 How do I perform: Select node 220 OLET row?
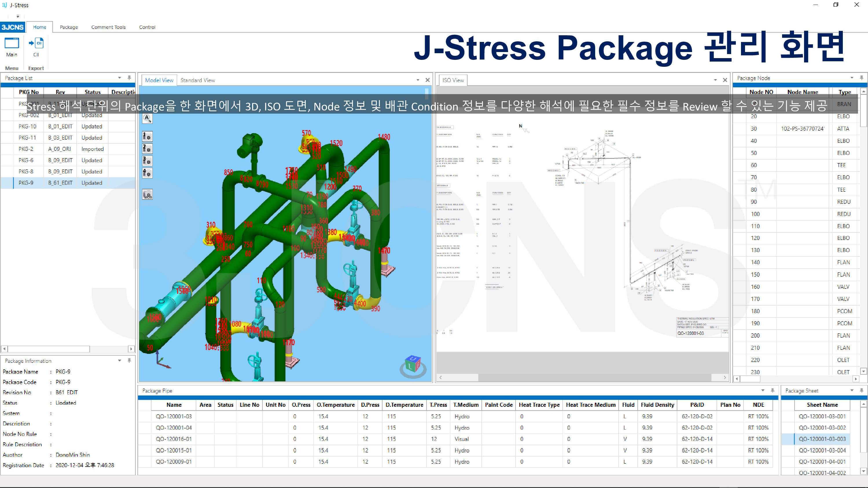tap(797, 360)
